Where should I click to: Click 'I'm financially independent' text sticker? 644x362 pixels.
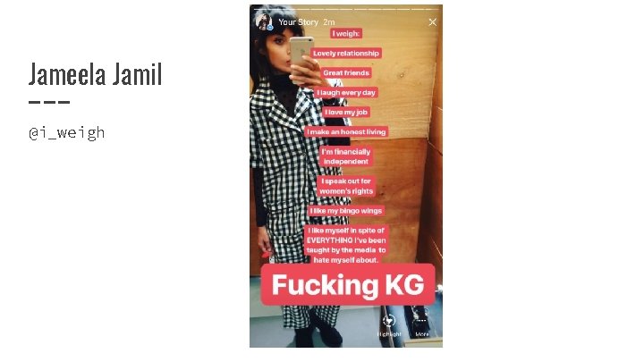(346, 156)
